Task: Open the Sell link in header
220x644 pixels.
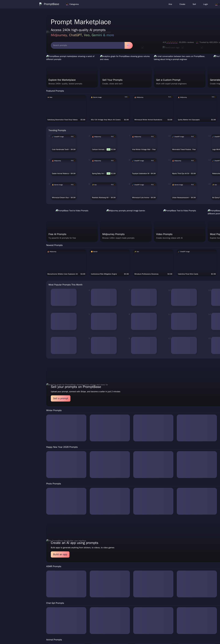Action: point(194,4)
